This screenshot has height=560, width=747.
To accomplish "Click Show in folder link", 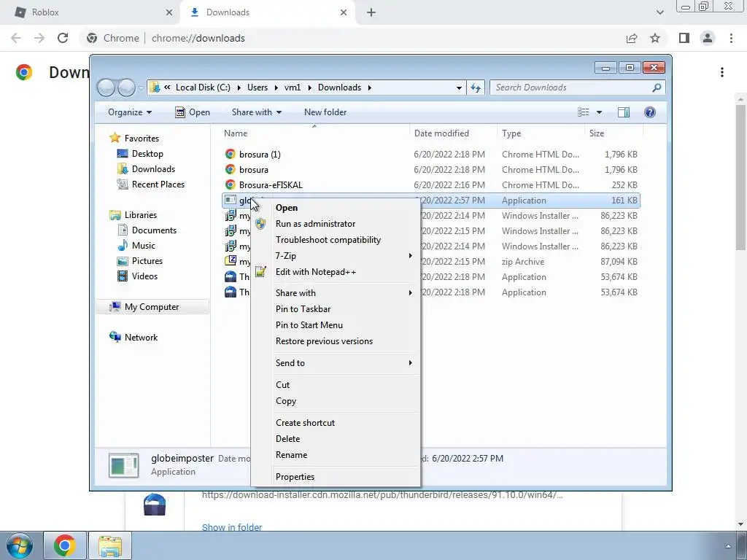I will [x=232, y=527].
